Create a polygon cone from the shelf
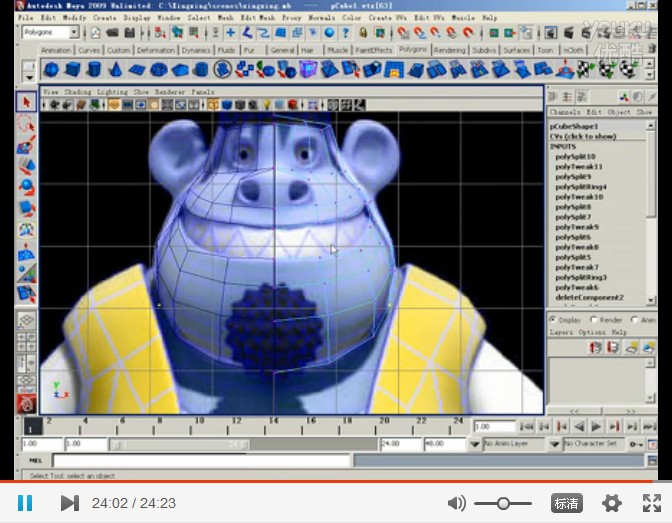The height and width of the screenshot is (523, 672). (115, 69)
